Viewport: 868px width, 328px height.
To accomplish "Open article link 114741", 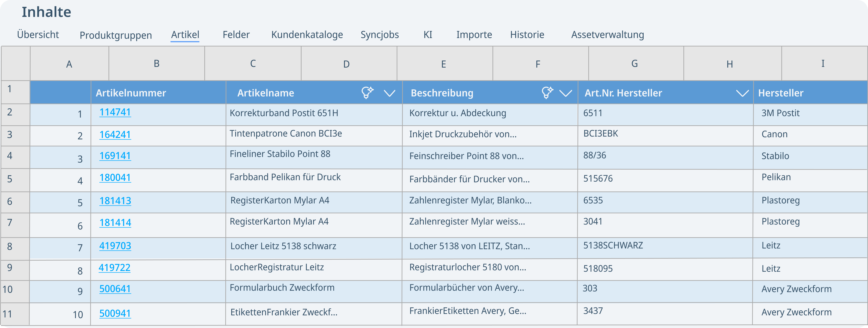I will click(115, 112).
